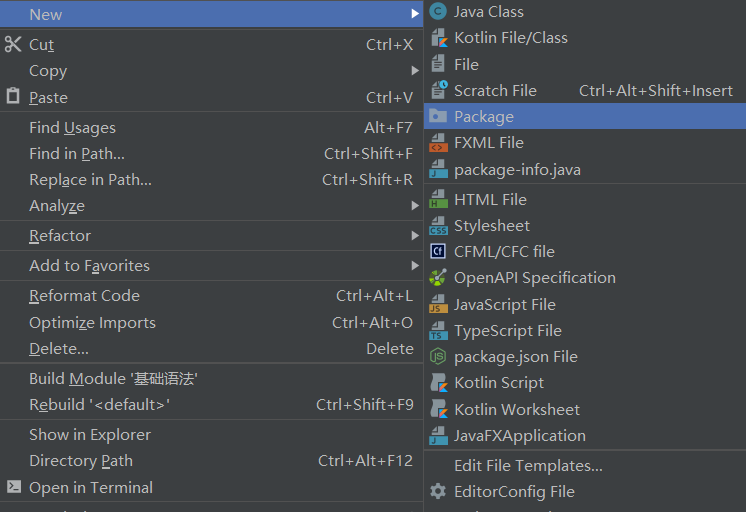The image size is (746, 512).
Task: Click the Open in Terminal icon
Action: [x=14, y=487]
